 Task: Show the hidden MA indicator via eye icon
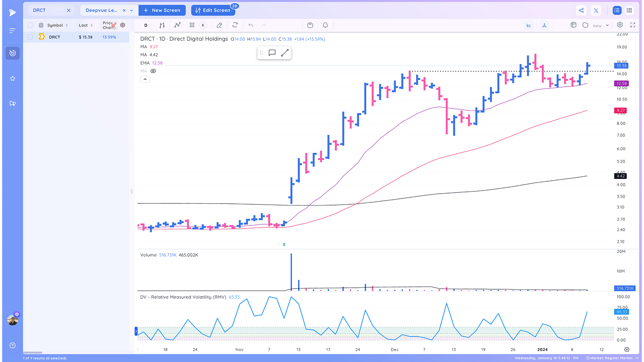(x=153, y=71)
